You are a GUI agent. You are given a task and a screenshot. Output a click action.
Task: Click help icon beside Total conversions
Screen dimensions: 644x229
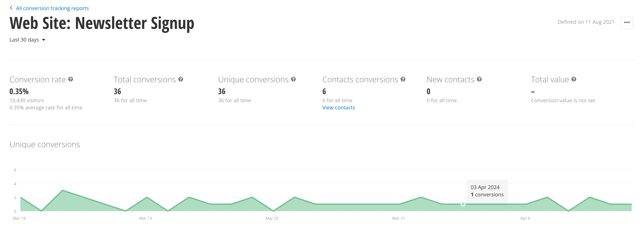(x=181, y=79)
